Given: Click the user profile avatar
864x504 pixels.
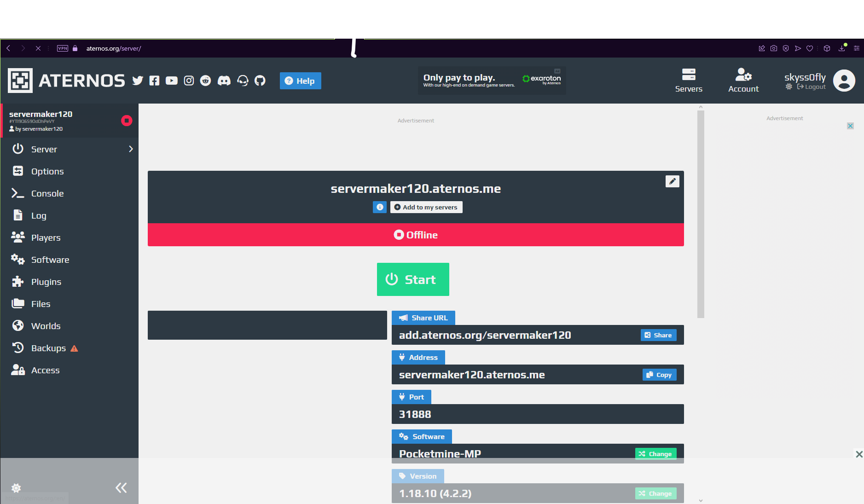Looking at the screenshot, I should pos(844,81).
